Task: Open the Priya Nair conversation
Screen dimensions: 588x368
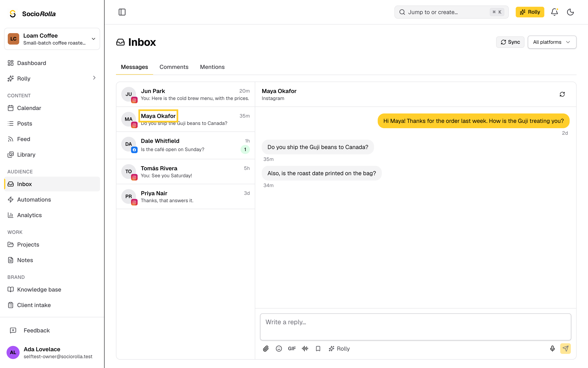Action: [x=186, y=197]
